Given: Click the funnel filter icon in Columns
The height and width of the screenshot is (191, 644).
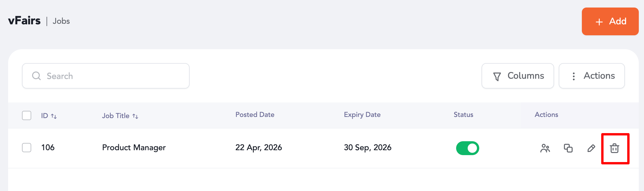Looking at the screenshot, I should pyautogui.click(x=497, y=76).
